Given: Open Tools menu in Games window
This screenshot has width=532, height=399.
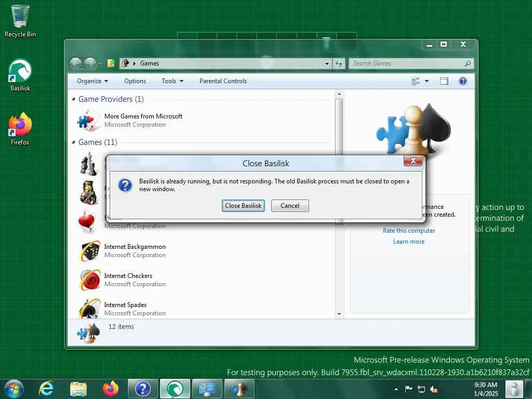Looking at the screenshot, I should pos(172,81).
